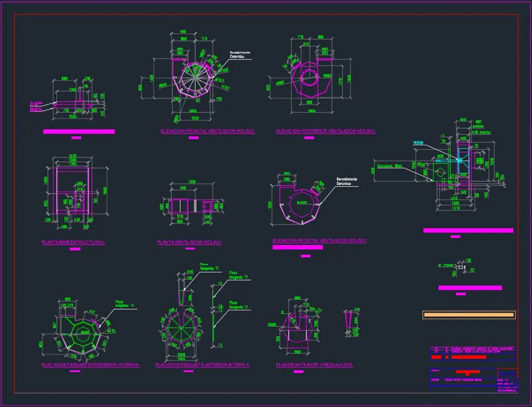Select the top 'Revestimiento Ceramico' leader annotation

(x=241, y=55)
